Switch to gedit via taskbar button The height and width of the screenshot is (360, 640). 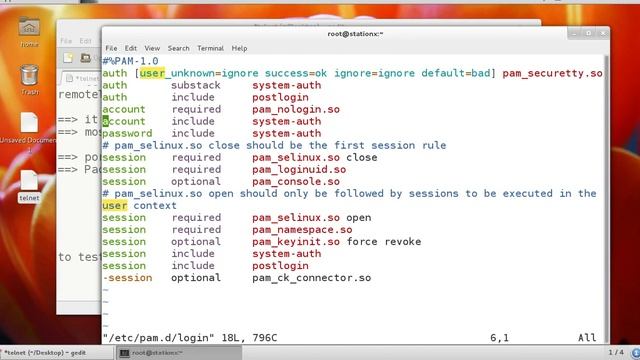57,353
